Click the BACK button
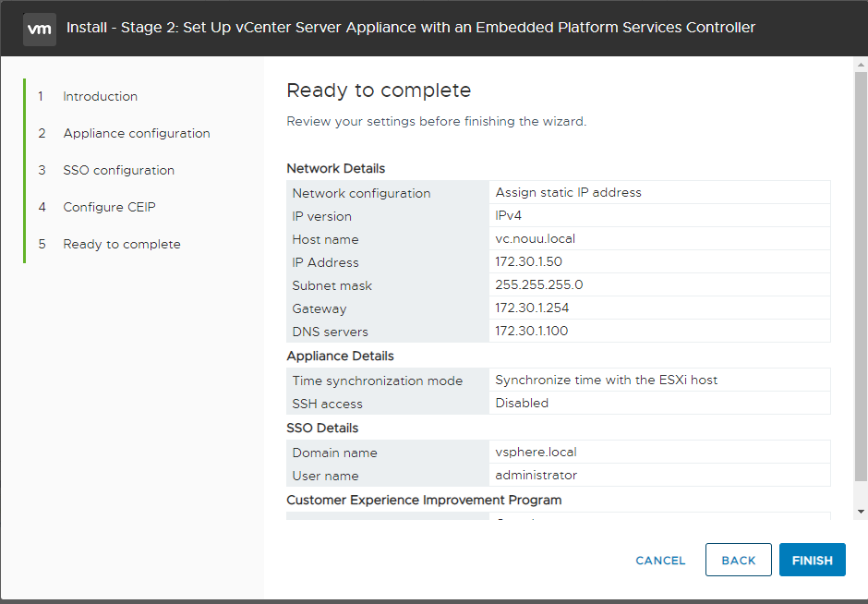 pos(739,560)
